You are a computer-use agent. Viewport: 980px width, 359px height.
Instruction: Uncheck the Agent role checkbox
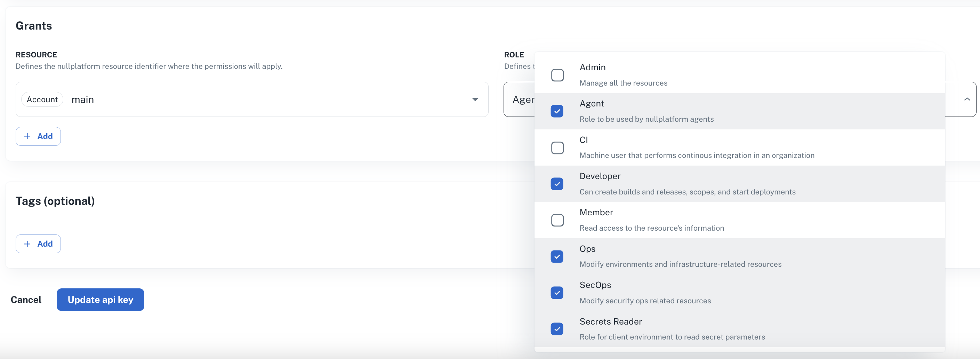coord(557,111)
